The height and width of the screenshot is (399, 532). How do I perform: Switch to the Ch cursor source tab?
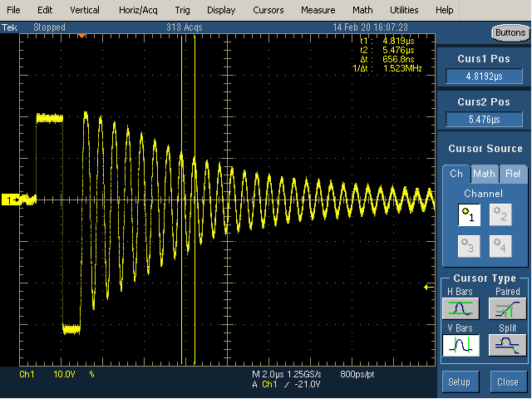456,174
